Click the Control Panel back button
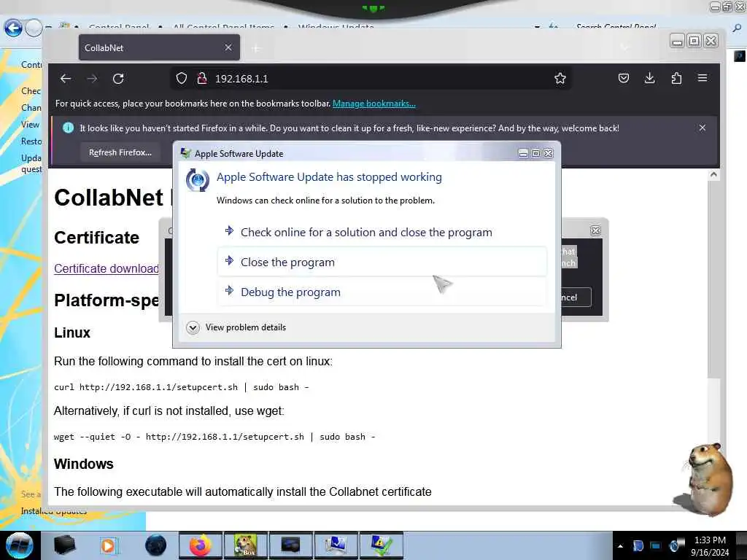 (x=13, y=28)
